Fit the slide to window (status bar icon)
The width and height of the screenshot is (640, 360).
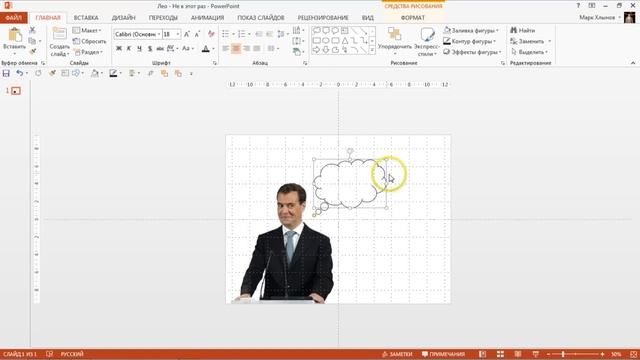coord(633,354)
